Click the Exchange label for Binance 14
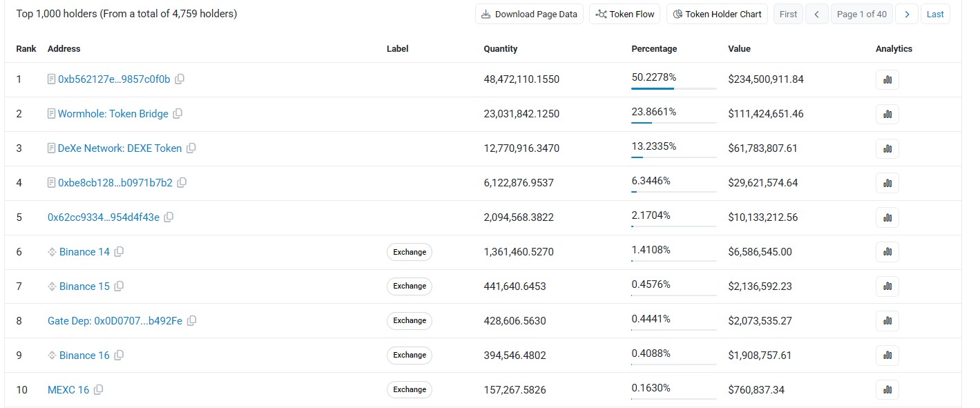This screenshot has height=408, width=980. (x=410, y=252)
